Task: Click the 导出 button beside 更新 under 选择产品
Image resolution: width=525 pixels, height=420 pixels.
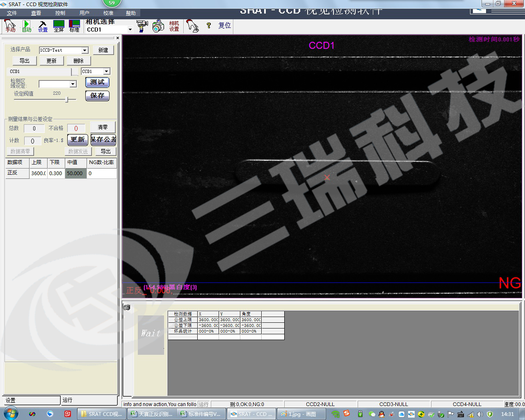Action: point(25,61)
